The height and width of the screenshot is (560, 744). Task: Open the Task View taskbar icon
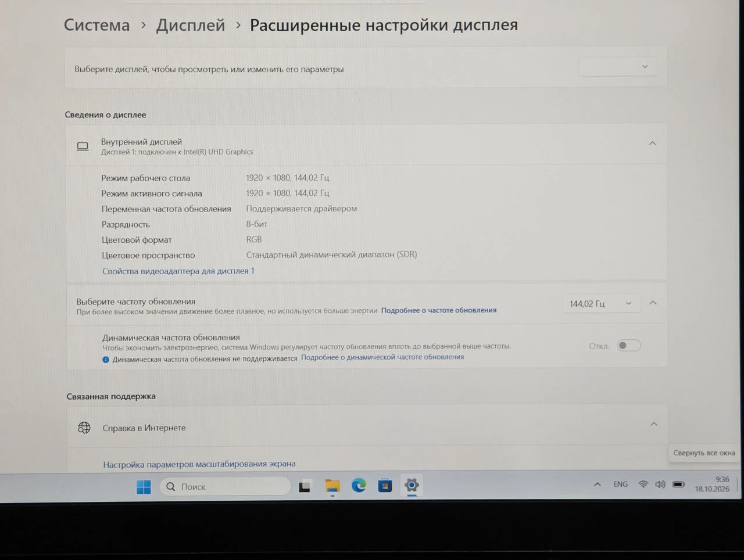point(305,487)
